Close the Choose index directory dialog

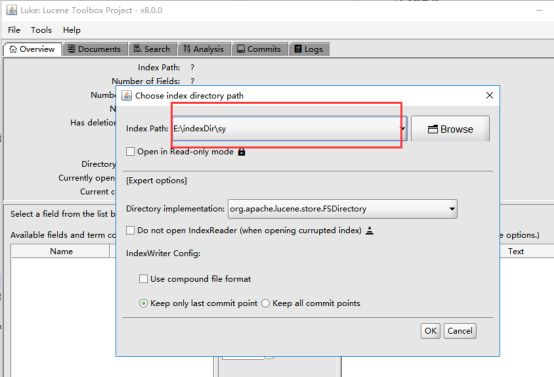click(x=489, y=95)
